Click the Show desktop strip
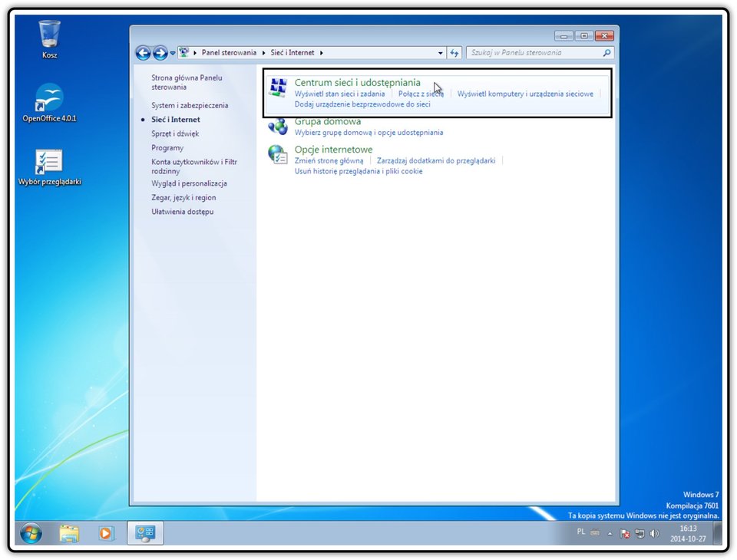This screenshot has width=737, height=560. click(717, 533)
